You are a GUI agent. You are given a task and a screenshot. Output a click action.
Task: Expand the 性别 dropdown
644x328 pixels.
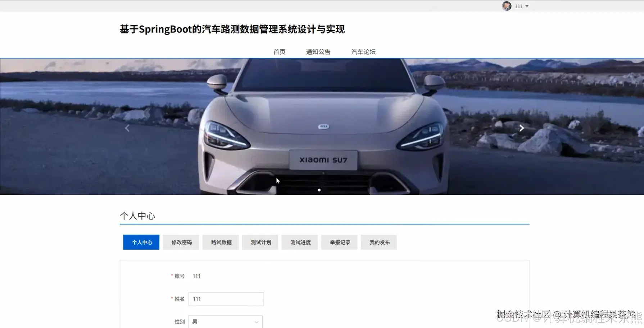click(226, 322)
